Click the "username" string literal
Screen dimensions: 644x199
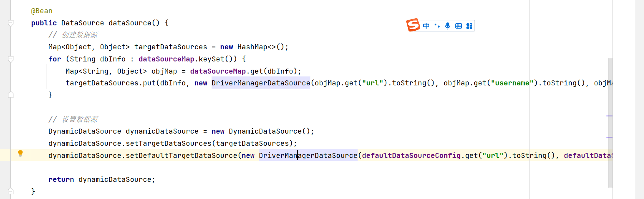click(512, 83)
